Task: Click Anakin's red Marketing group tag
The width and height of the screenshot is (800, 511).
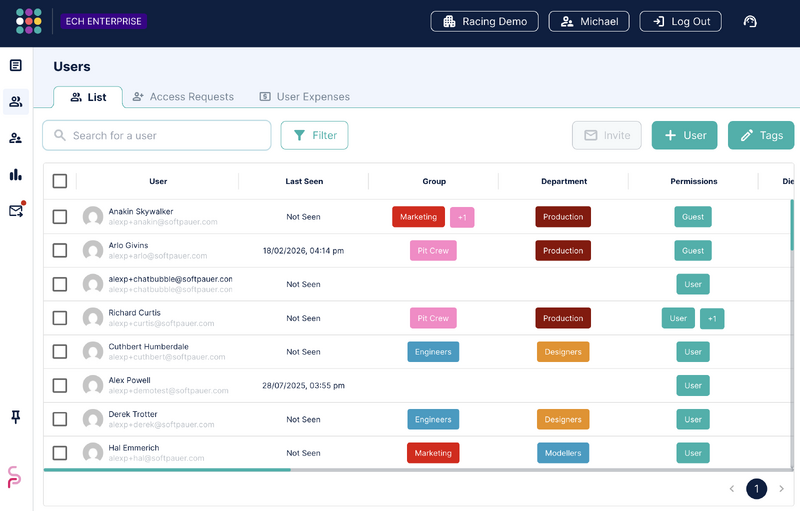Action: coord(418,217)
